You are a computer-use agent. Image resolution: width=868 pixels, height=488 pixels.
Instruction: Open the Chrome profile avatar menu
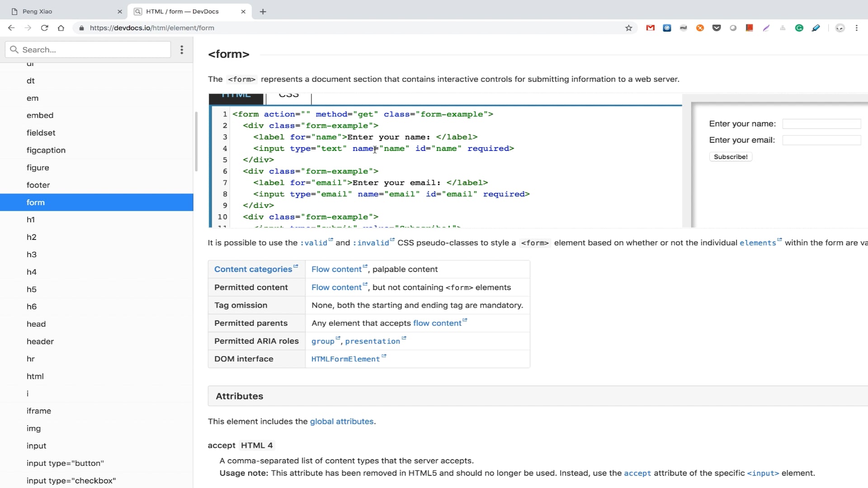point(840,28)
